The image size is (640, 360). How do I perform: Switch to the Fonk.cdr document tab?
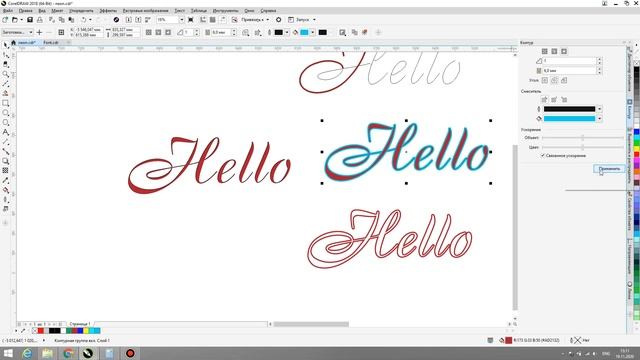pyautogui.click(x=51, y=42)
